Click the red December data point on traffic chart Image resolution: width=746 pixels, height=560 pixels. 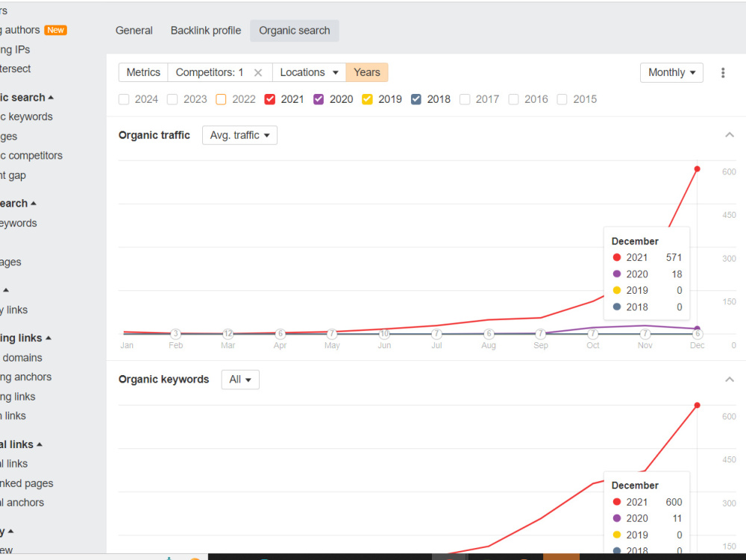[x=697, y=169]
